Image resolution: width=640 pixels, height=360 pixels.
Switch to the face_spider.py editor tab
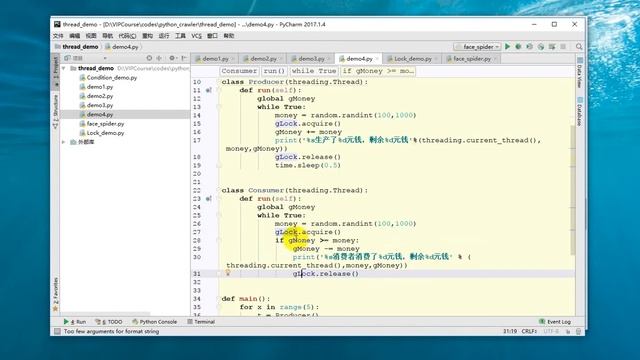coord(471,59)
